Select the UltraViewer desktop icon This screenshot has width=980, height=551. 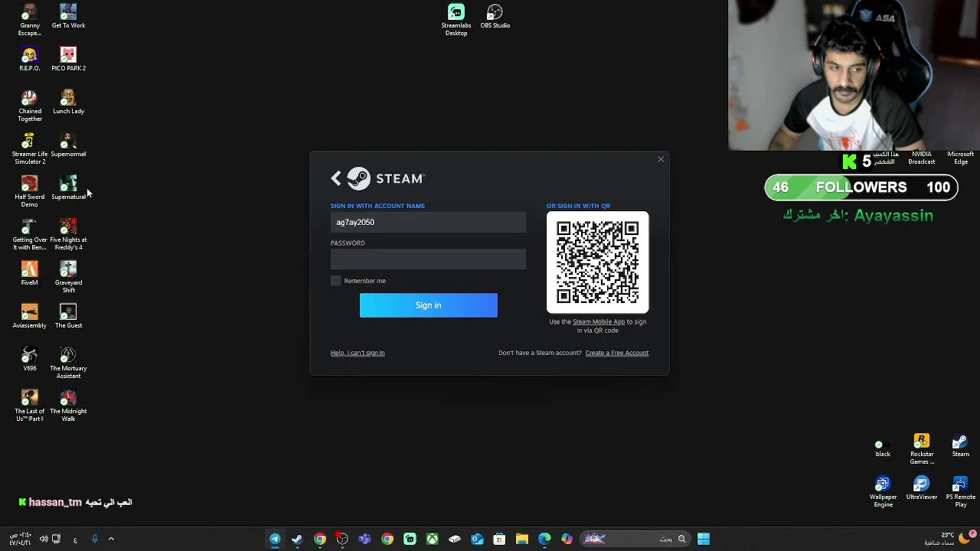(x=922, y=488)
